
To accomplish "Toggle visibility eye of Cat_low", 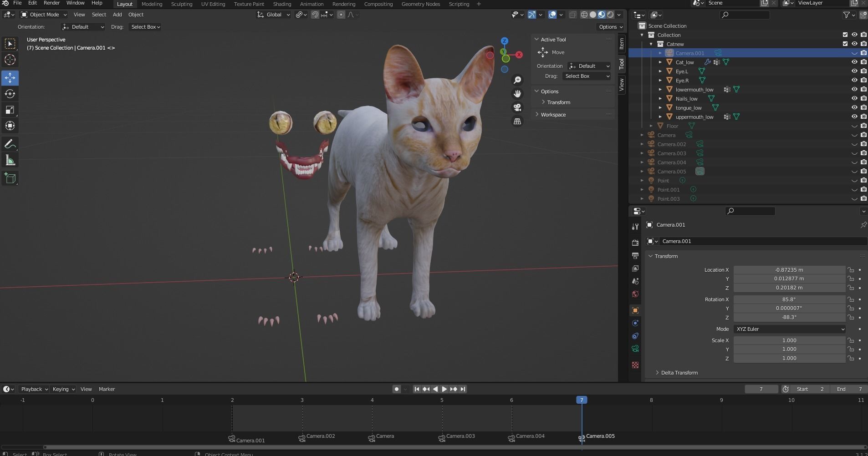I will (854, 62).
